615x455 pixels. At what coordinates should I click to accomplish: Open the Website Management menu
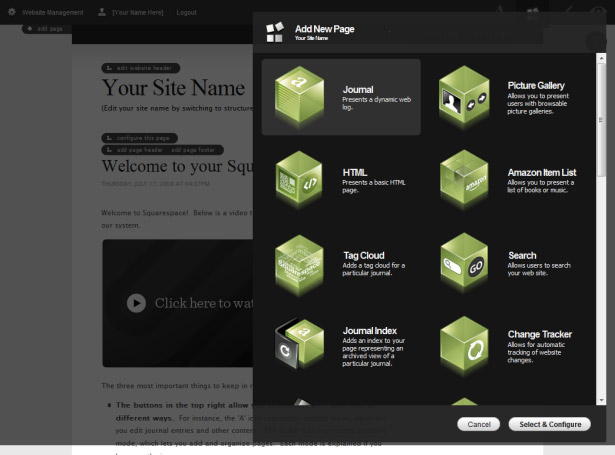point(53,13)
